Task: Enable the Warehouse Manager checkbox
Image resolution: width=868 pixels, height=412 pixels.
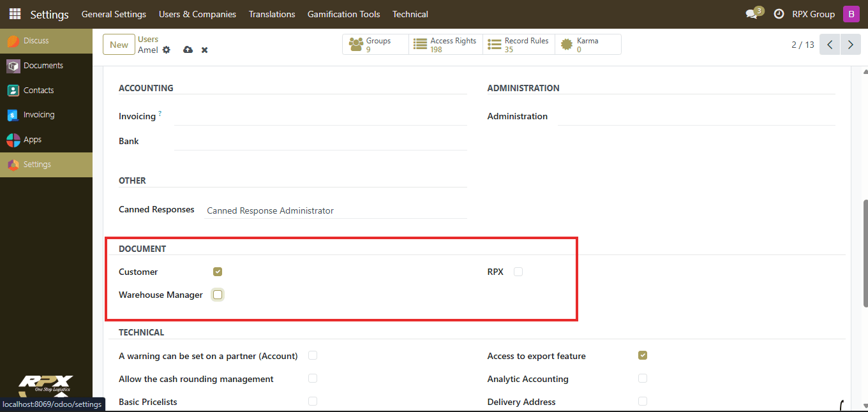Action: click(x=218, y=295)
